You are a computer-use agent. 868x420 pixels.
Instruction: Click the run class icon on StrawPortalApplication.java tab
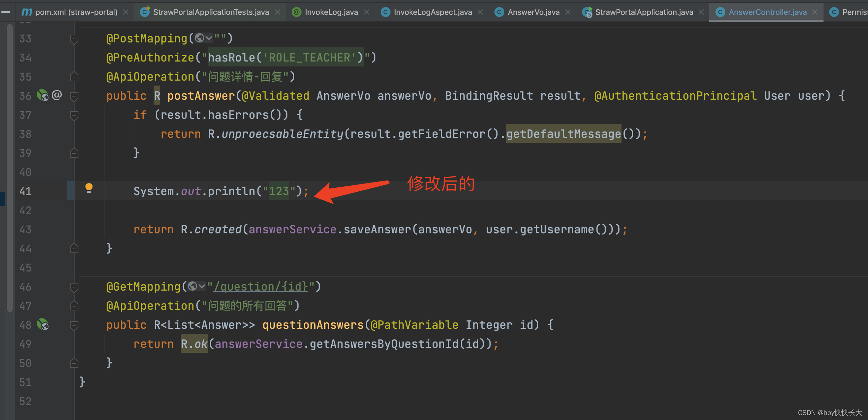tap(587, 12)
